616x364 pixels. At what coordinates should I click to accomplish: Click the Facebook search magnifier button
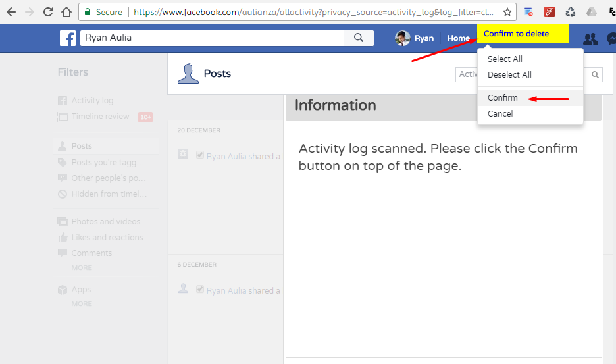click(358, 38)
